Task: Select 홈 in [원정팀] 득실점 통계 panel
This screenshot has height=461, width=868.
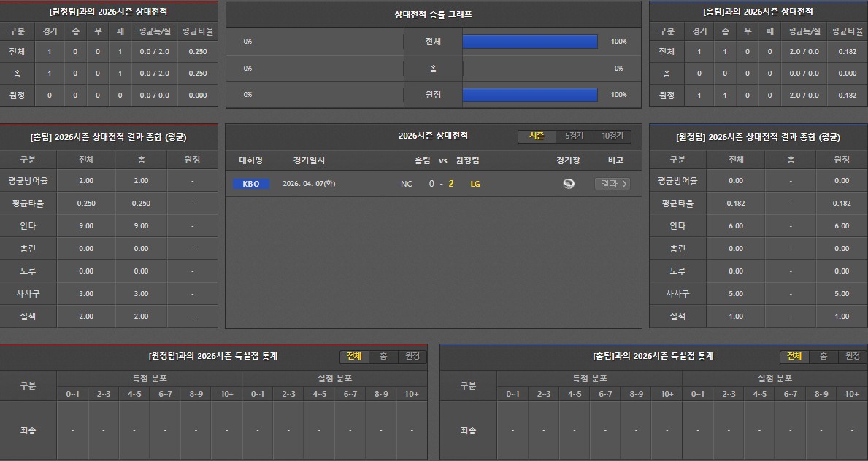Action: [383, 356]
